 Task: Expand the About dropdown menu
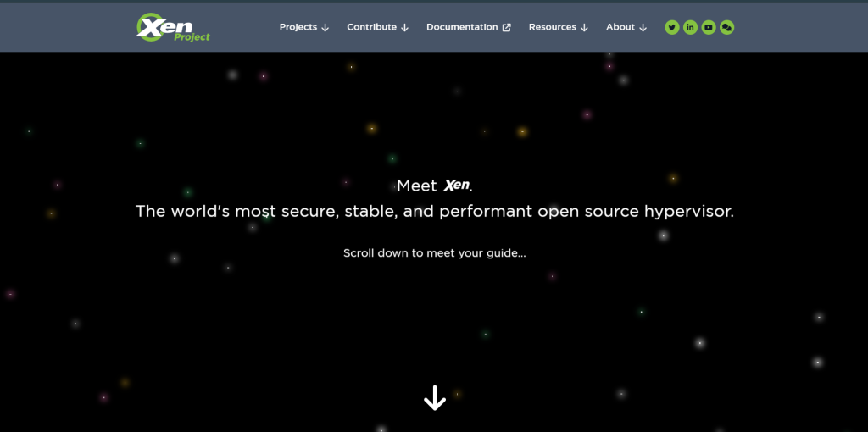point(626,27)
